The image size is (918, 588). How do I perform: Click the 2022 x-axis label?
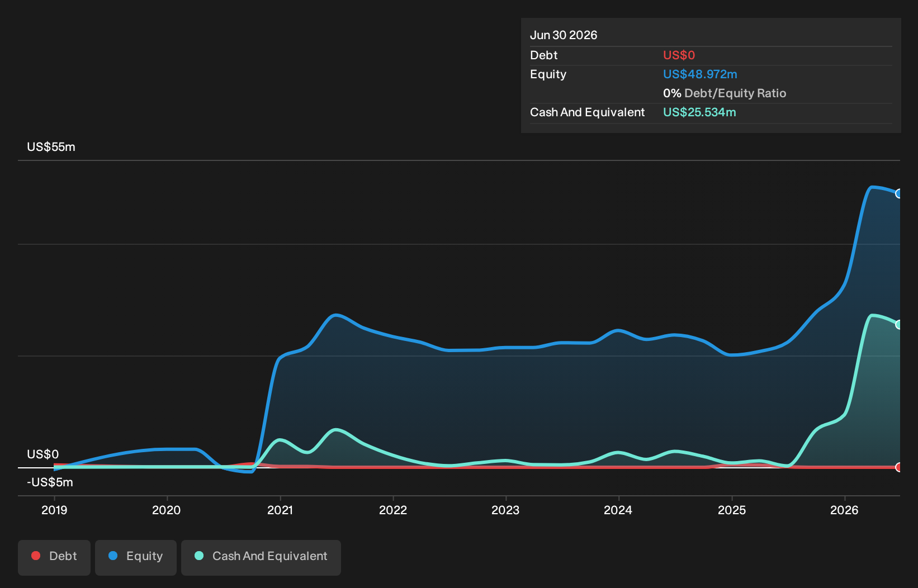tap(393, 510)
